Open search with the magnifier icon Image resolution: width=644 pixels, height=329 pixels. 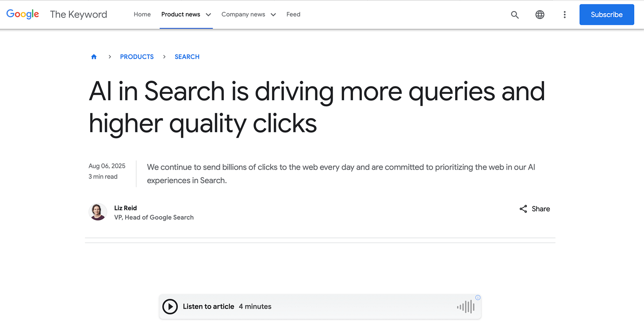515,15
